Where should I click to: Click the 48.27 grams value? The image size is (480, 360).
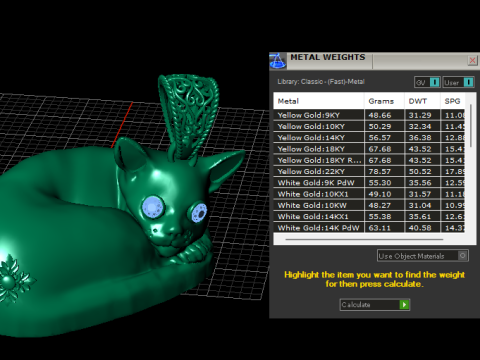pyautogui.click(x=380, y=206)
